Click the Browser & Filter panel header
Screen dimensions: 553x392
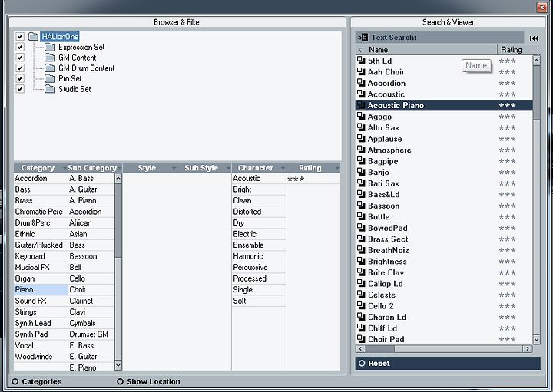pos(177,22)
